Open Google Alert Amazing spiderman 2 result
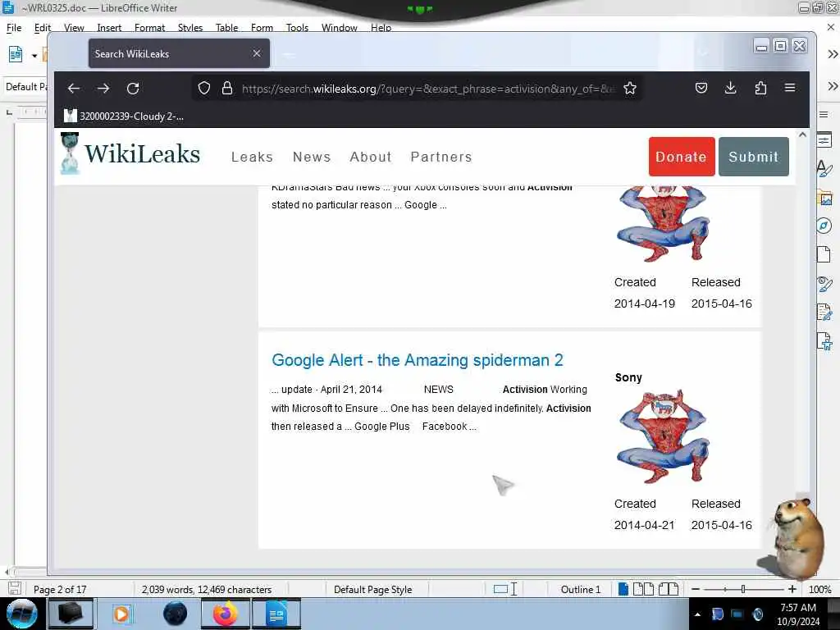Viewport: 840px width, 630px height. tap(417, 360)
